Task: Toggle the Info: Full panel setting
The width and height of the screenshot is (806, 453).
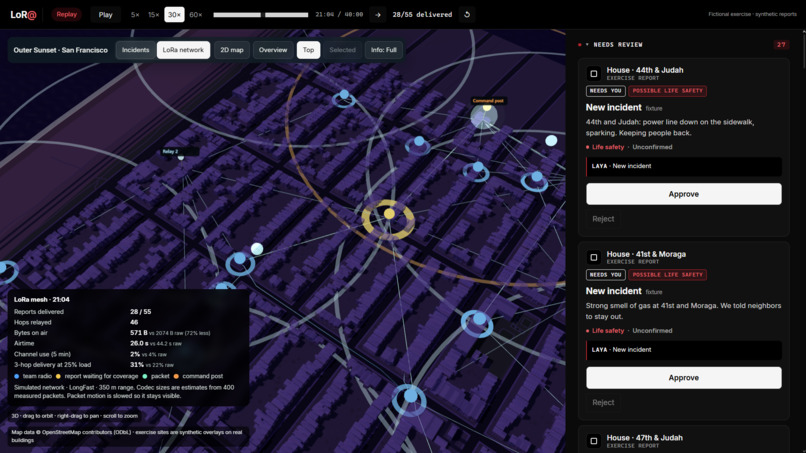Action: (x=383, y=50)
